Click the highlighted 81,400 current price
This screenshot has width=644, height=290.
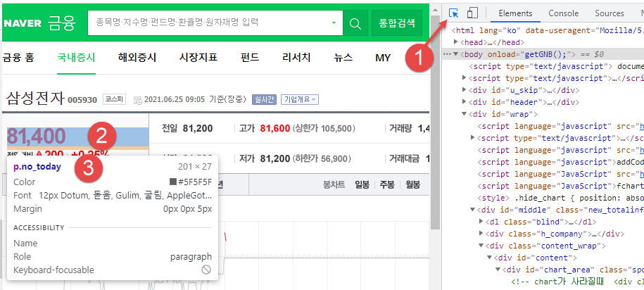coord(37,137)
